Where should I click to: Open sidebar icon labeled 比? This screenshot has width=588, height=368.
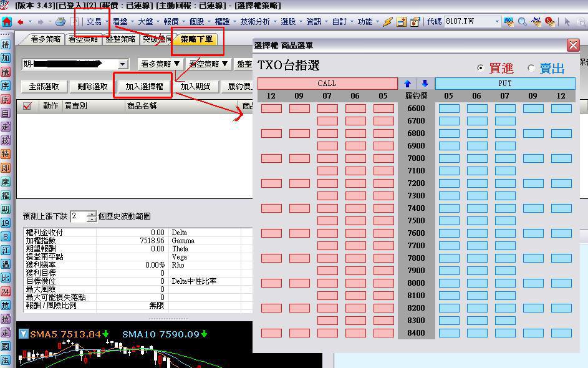[5, 278]
